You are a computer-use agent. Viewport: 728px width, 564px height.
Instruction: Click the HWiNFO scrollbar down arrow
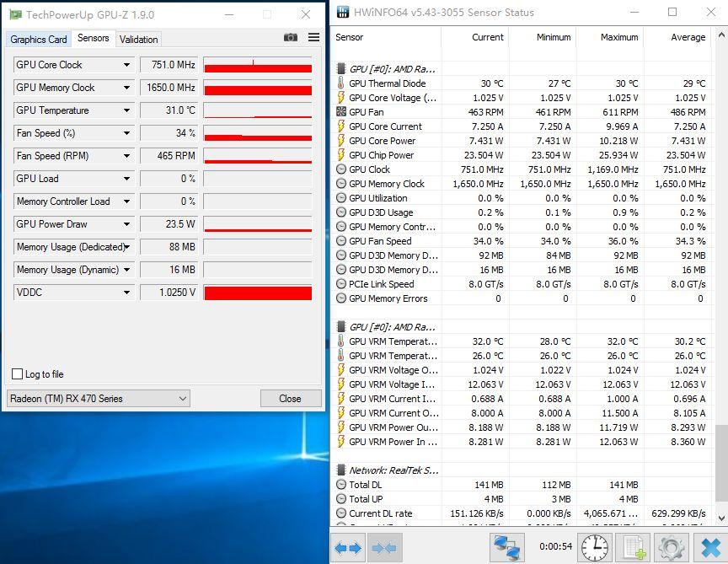coord(721,518)
